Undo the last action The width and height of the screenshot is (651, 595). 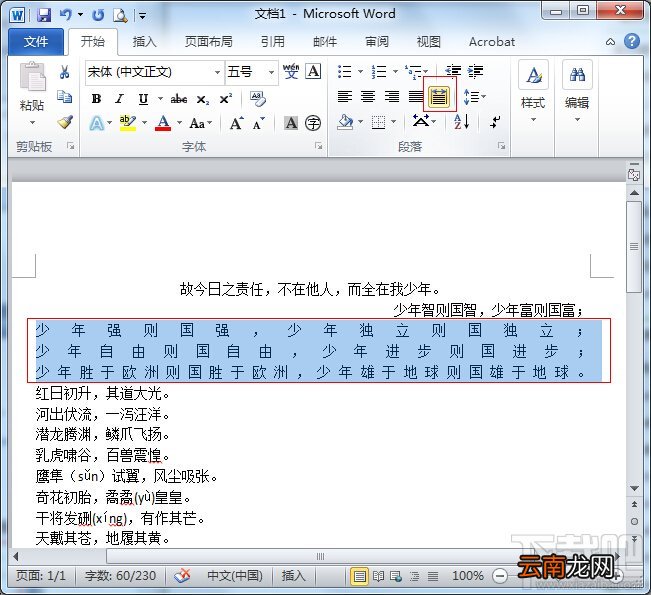65,15
